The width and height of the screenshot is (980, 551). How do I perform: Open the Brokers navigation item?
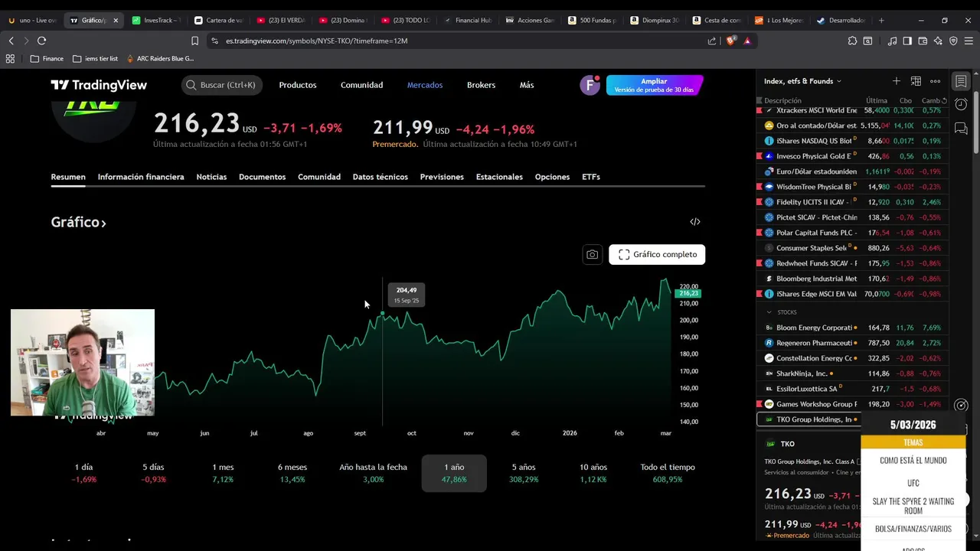[481, 85]
